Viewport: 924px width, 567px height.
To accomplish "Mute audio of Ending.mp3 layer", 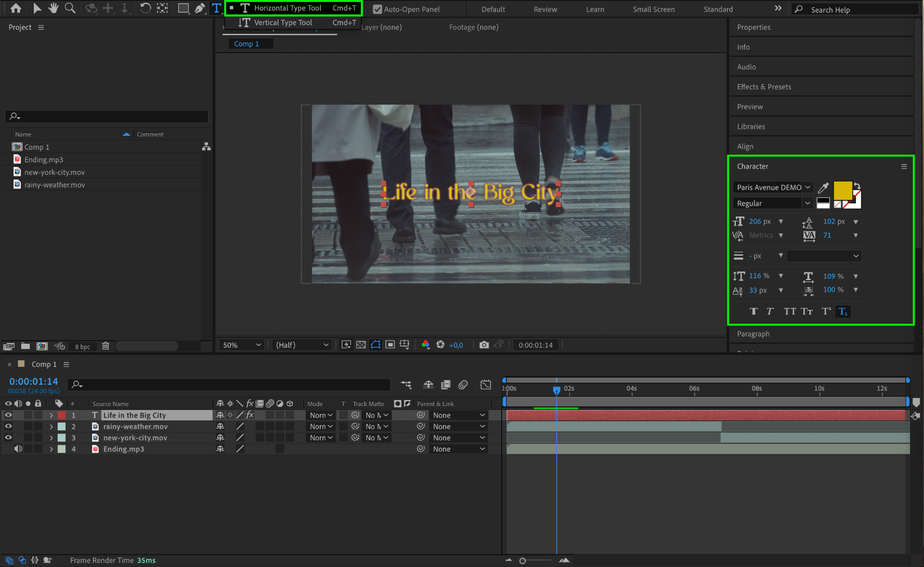I will (x=18, y=449).
